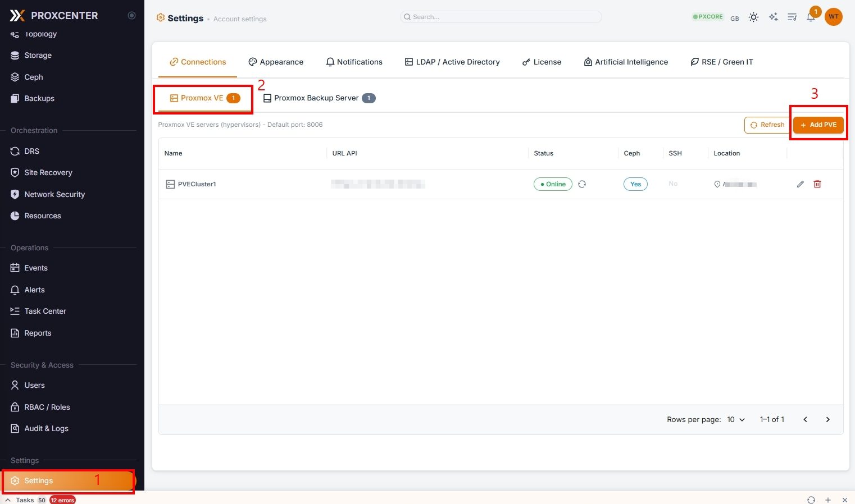Screen dimensions: 855x504
Task: Toggle light/dark theme sun icon
Action: pyautogui.click(x=753, y=17)
